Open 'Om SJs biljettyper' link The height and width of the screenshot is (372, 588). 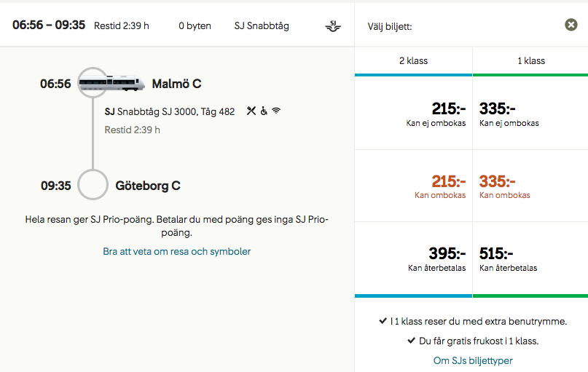point(472,360)
